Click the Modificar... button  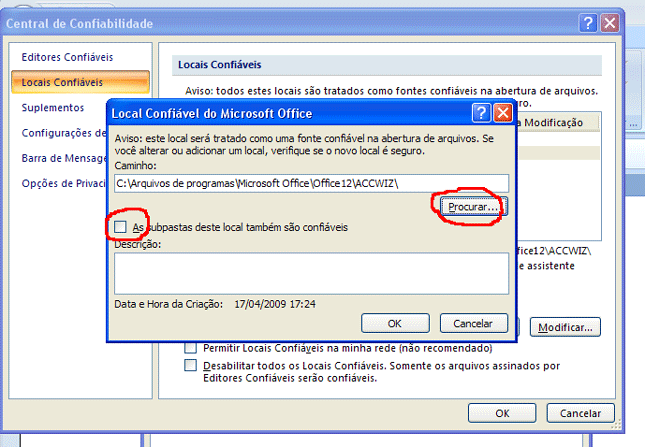tap(565, 327)
